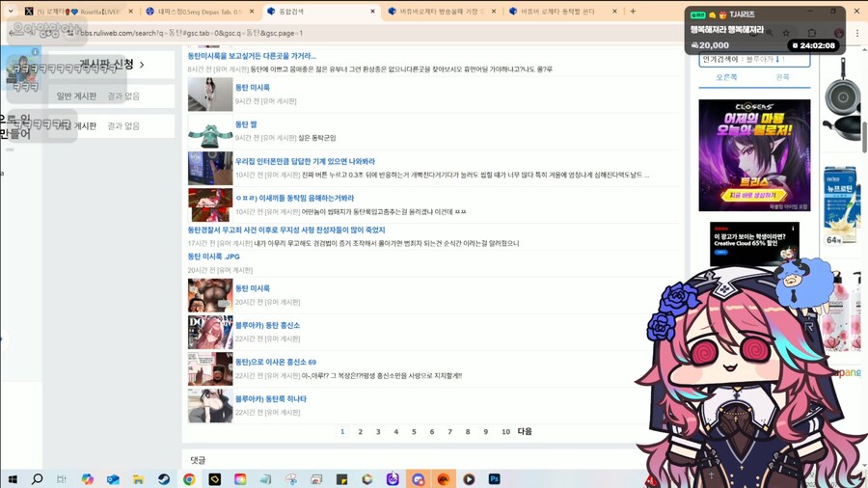Go to search results page 10
868x488 pixels.
tap(505, 431)
